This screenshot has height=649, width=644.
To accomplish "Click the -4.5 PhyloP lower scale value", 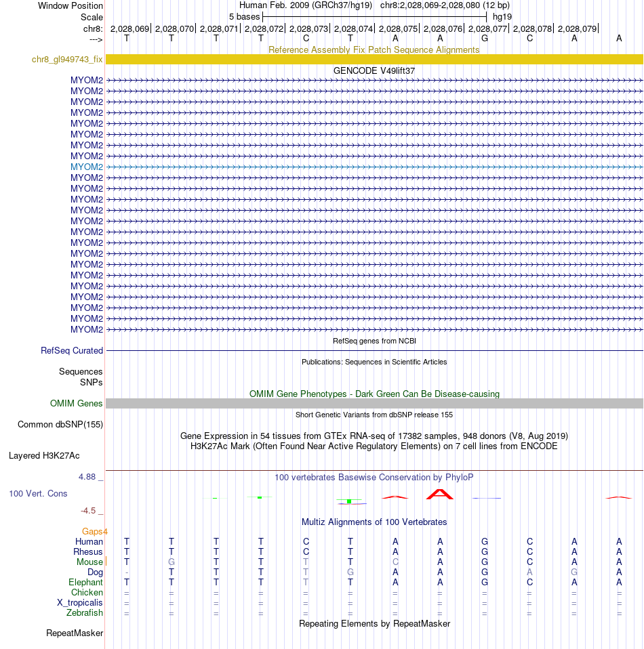I will 88,511.
